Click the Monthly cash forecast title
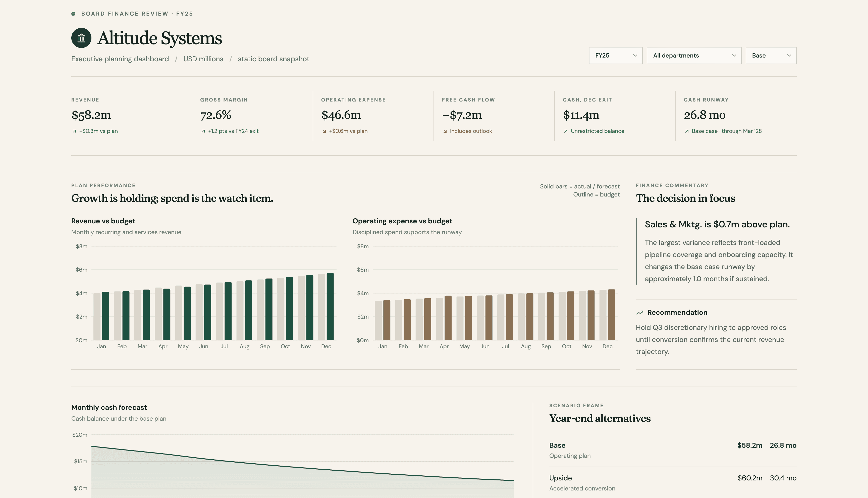 coord(109,407)
